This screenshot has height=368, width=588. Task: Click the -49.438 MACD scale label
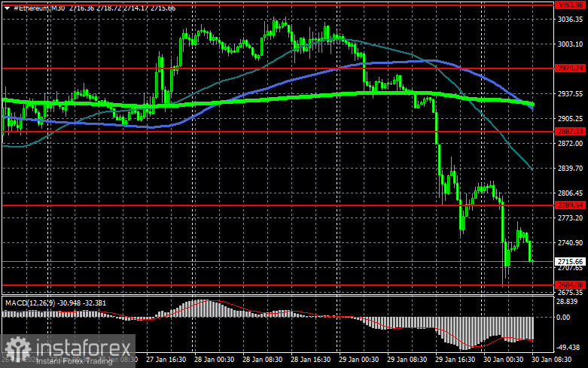pyautogui.click(x=568, y=348)
